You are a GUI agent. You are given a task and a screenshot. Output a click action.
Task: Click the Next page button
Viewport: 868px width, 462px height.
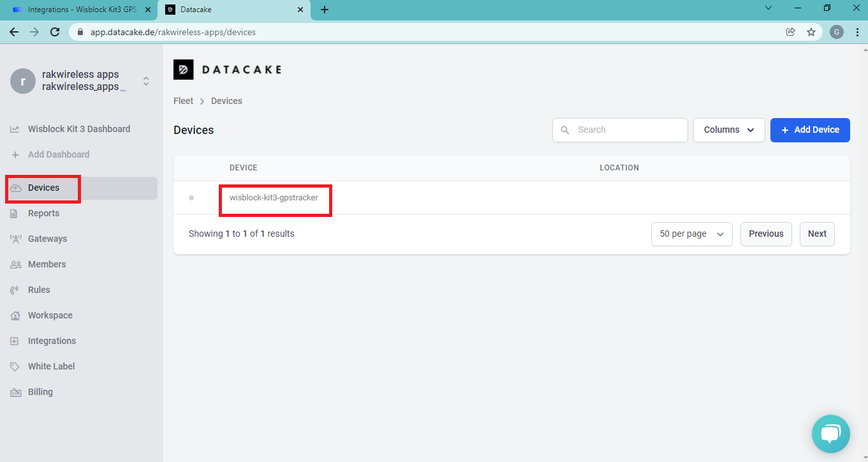click(817, 234)
